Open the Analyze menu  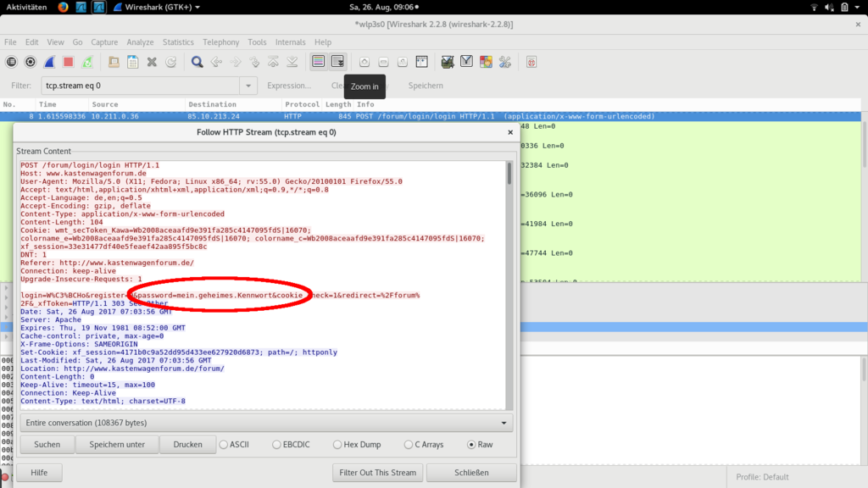point(140,42)
